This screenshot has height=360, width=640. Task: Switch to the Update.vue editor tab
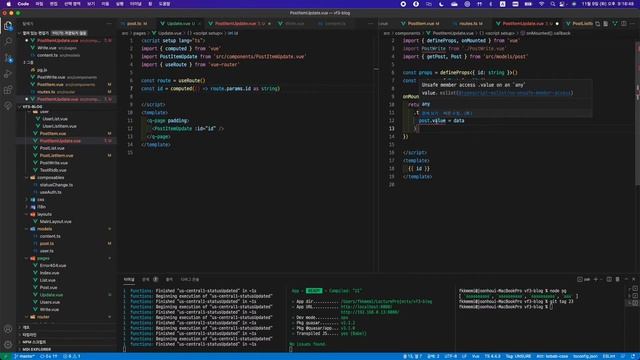pyautogui.click(x=179, y=24)
